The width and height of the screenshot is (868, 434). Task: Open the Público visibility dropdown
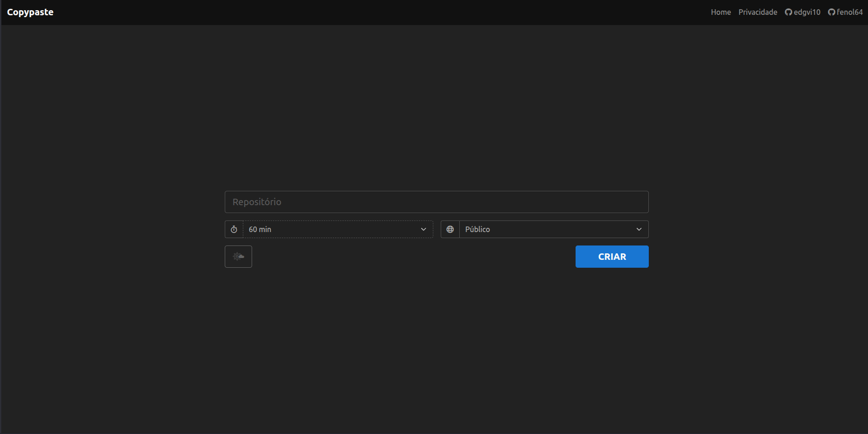[553, 229]
